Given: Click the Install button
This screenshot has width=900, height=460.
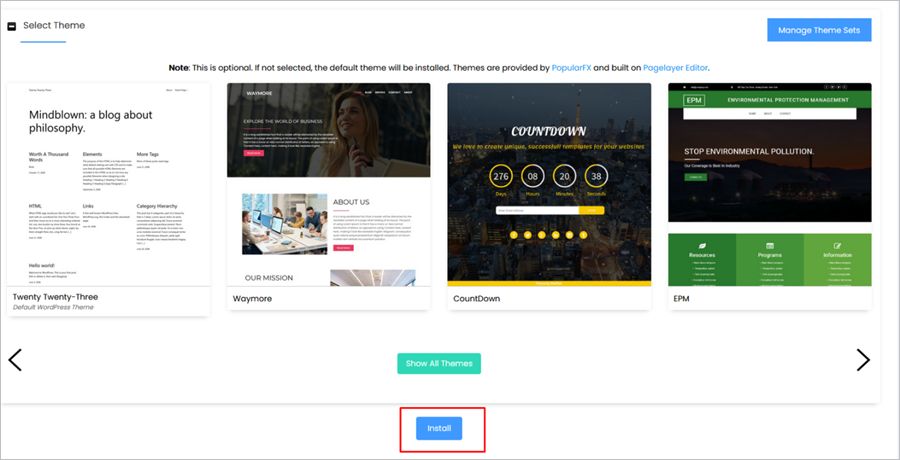Looking at the screenshot, I should point(439,428).
